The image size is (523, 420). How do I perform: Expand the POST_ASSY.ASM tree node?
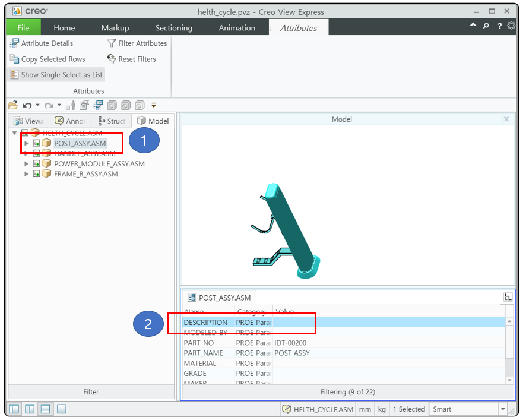tap(26, 144)
